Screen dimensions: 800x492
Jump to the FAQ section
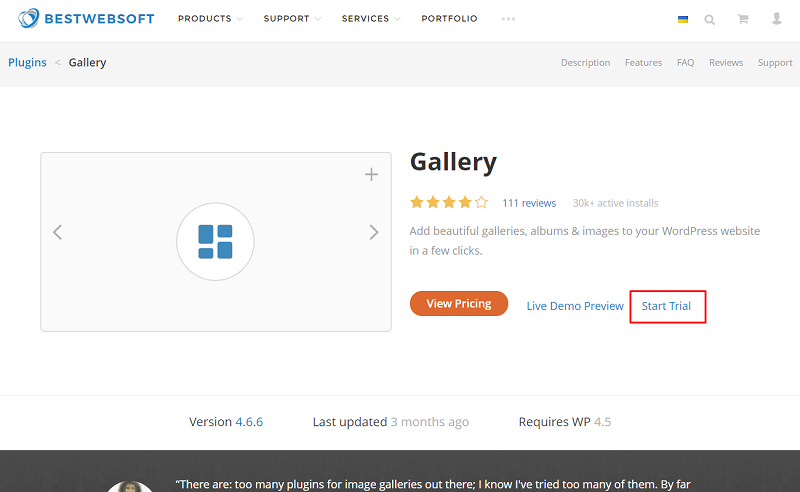click(x=685, y=62)
